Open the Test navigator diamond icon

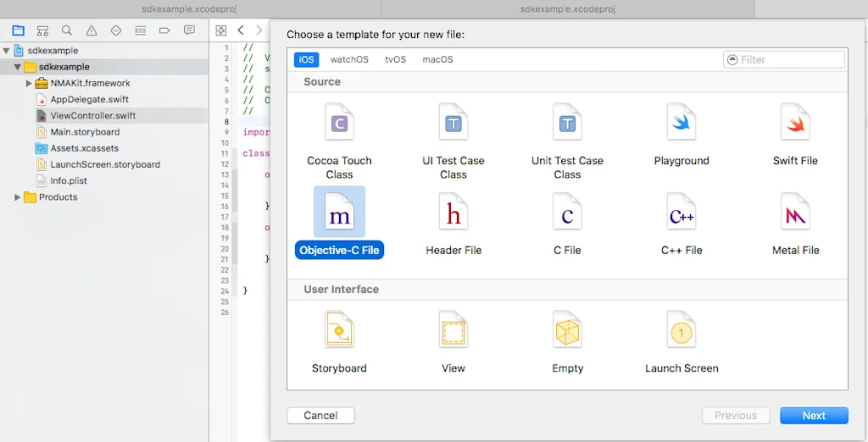(115, 30)
